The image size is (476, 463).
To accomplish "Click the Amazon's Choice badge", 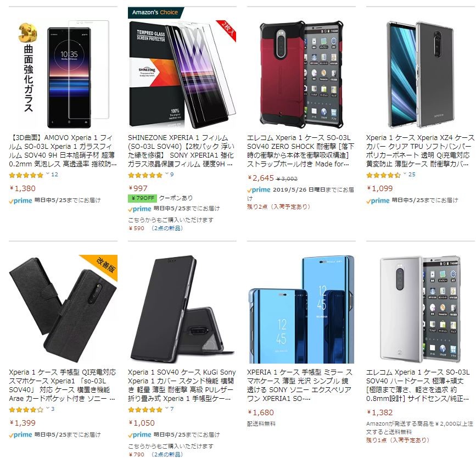I will click(155, 13).
